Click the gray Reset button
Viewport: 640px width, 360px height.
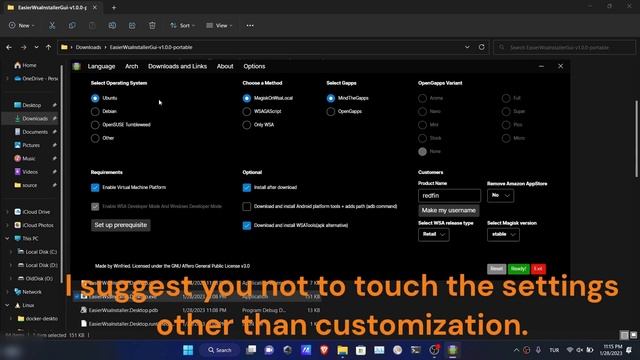pyautogui.click(x=496, y=269)
